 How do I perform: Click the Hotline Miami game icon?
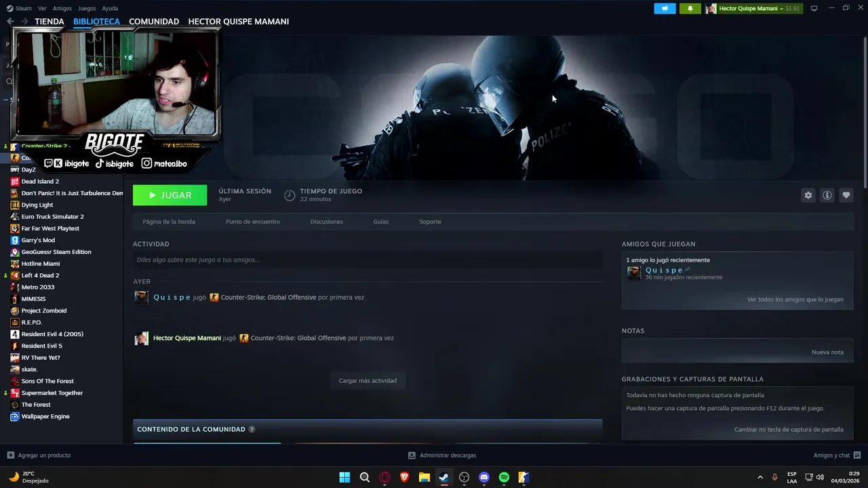tap(15, 264)
